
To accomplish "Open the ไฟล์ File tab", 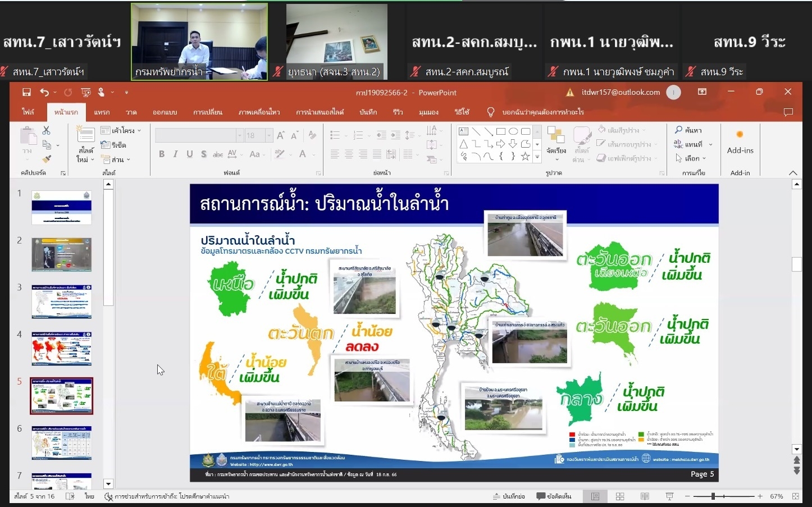I will [28, 112].
